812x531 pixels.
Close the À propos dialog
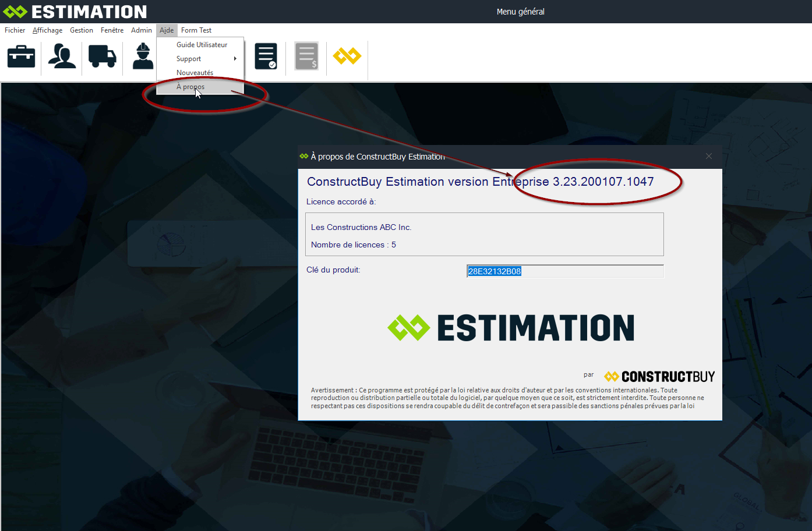point(709,156)
